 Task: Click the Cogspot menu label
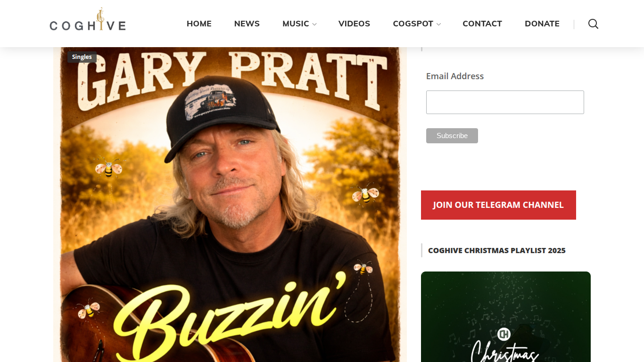pyautogui.click(x=413, y=24)
